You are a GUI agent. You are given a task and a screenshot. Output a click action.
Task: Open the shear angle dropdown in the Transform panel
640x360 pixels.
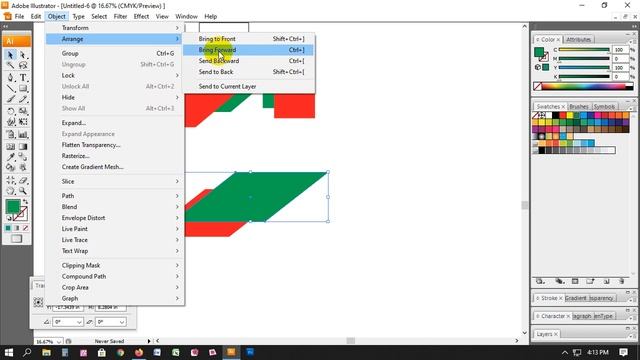pos(122,322)
